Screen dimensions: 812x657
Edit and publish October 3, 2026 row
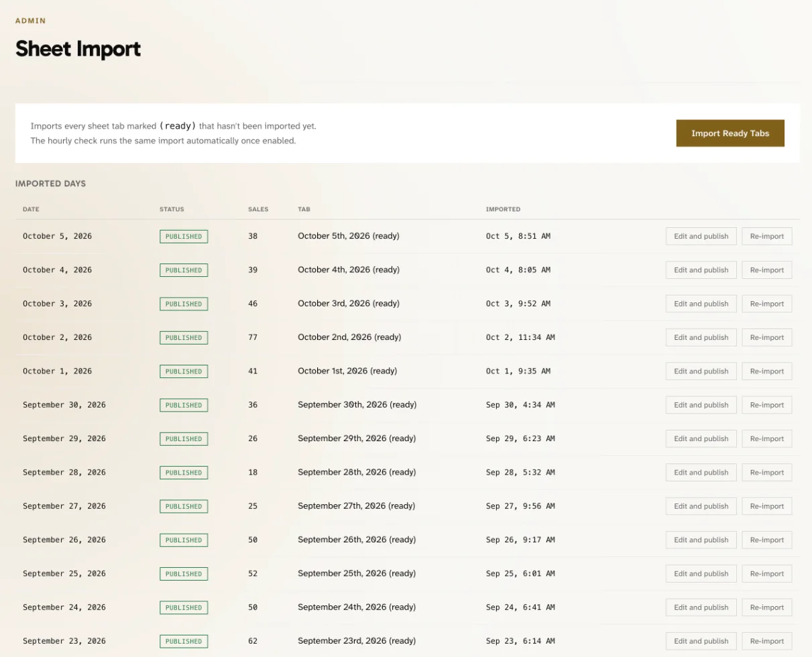(701, 304)
